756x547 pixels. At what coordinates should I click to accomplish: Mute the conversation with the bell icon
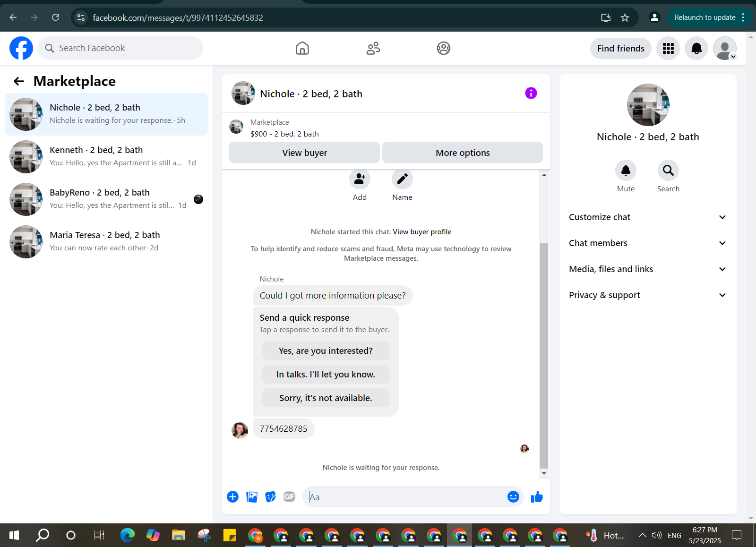tap(626, 170)
